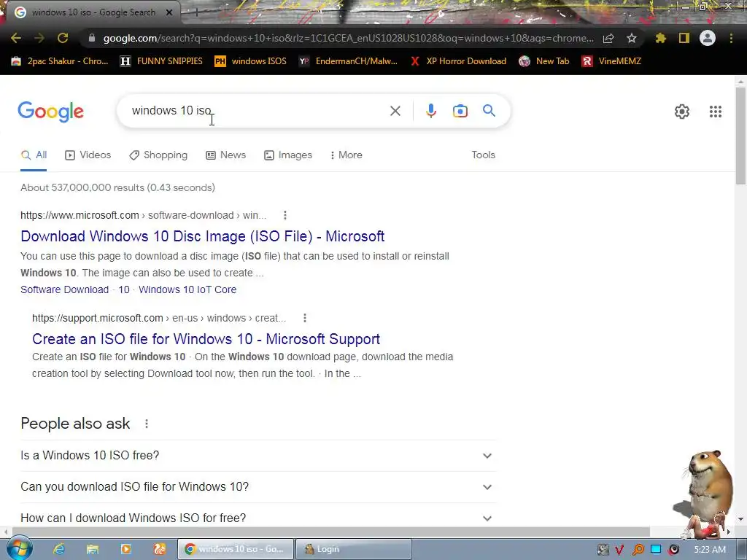Open the Windows Start orb
This screenshot has width=747, height=560.
click(18, 548)
